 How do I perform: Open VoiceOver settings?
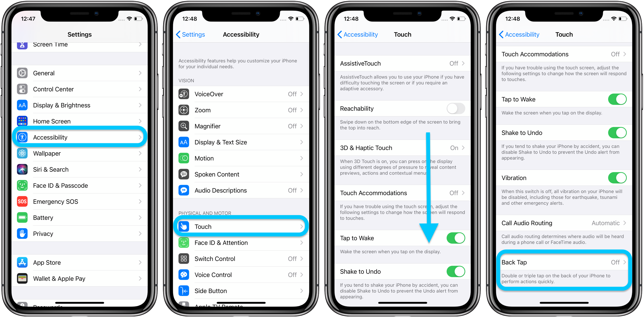point(242,94)
